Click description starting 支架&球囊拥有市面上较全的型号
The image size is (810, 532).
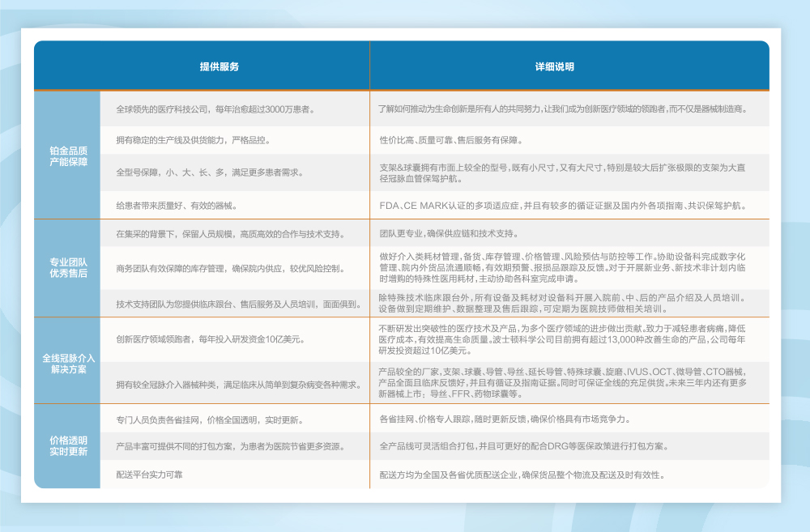pyautogui.click(x=562, y=173)
